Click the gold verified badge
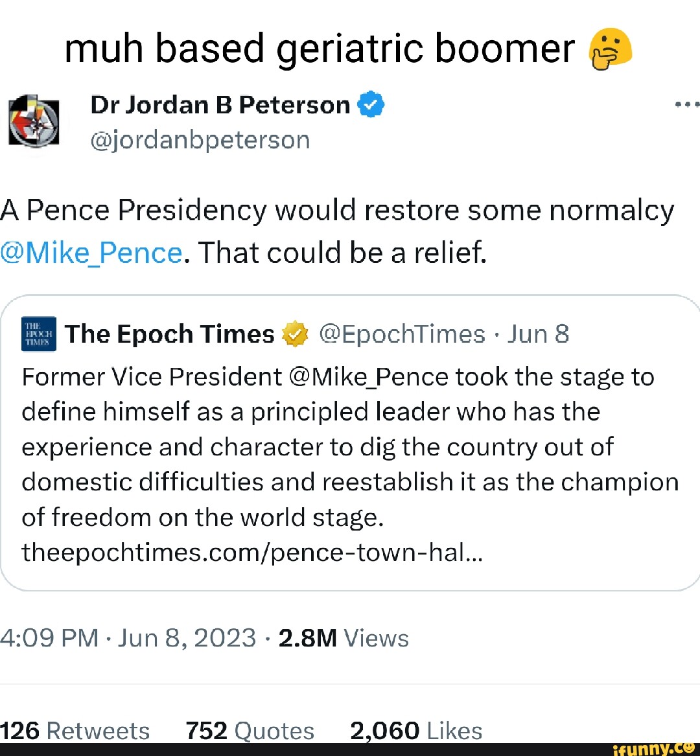700x756 pixels. click(294, 334)
